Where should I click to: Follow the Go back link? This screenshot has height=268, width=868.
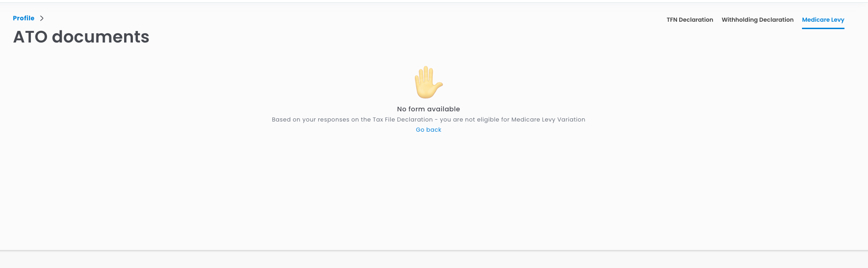pos(428,130)
